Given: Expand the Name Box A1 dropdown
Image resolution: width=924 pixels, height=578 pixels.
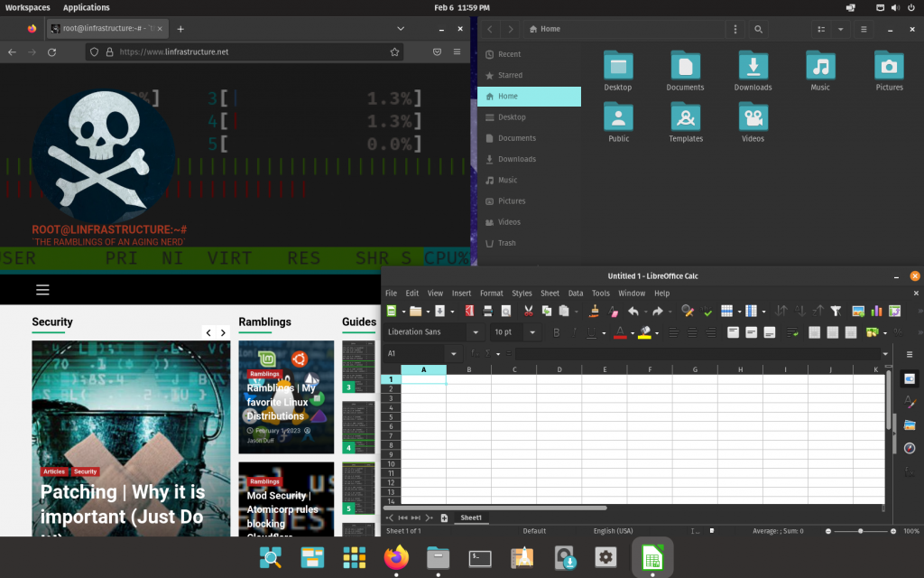Looking at the screenshot, I should tap(454, 354).
